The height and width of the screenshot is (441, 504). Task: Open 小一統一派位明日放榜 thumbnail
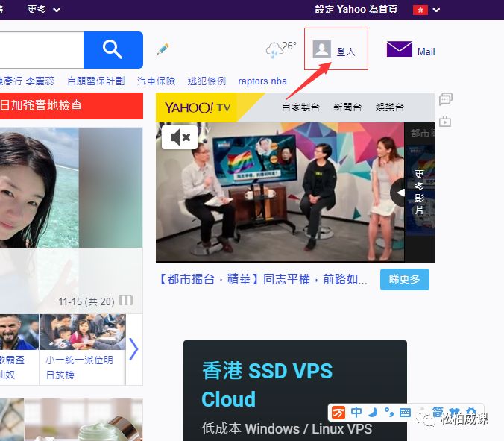[x=81, y=348]
